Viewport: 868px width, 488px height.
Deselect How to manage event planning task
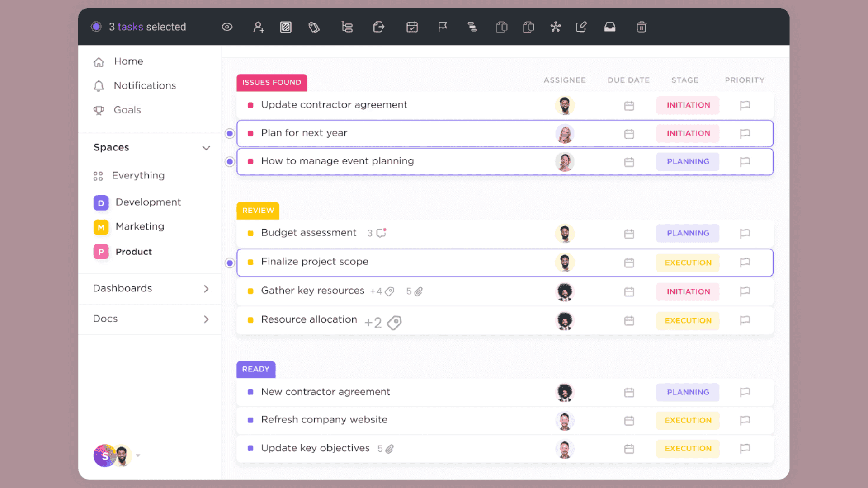point(230,161)
